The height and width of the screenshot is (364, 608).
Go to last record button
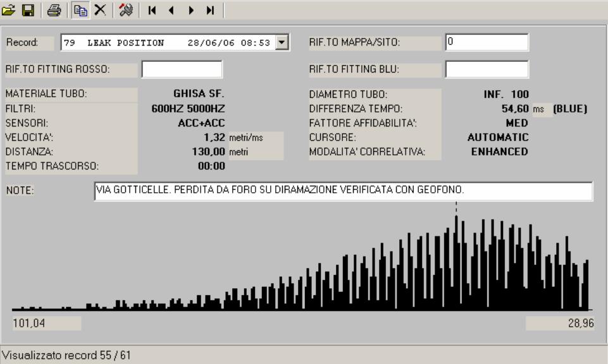click(210, 11)
